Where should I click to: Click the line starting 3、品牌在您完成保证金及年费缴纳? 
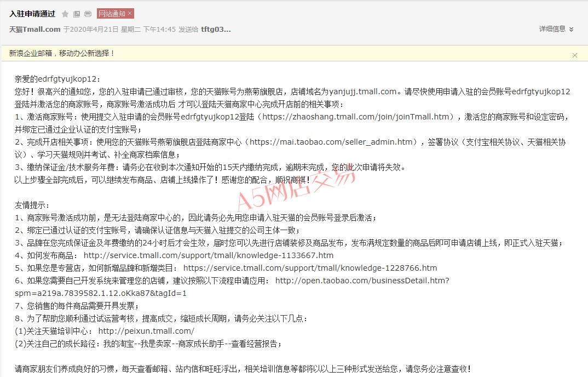(289, 243)
